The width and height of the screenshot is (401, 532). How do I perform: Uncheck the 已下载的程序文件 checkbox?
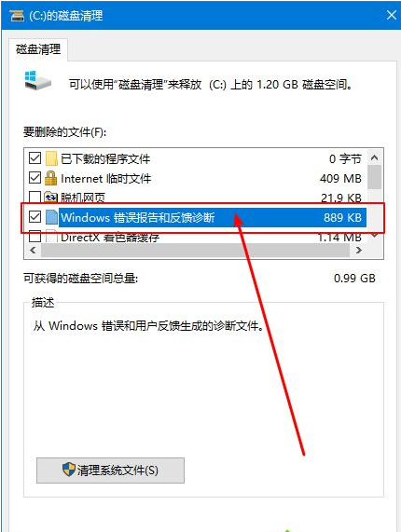pyautogui.click(x=35, y=158)
